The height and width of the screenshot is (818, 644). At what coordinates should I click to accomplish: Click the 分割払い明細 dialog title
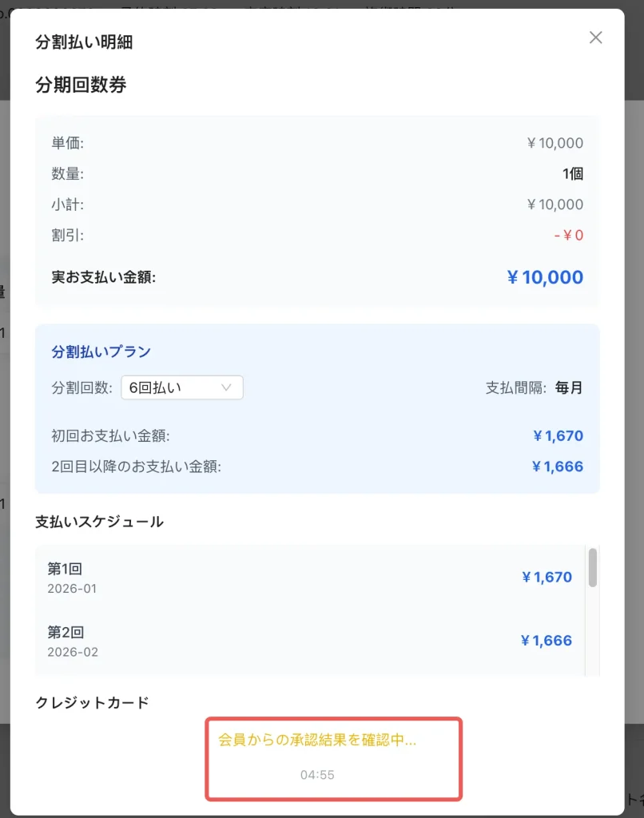pyautogui.click(x=84, y=42)
